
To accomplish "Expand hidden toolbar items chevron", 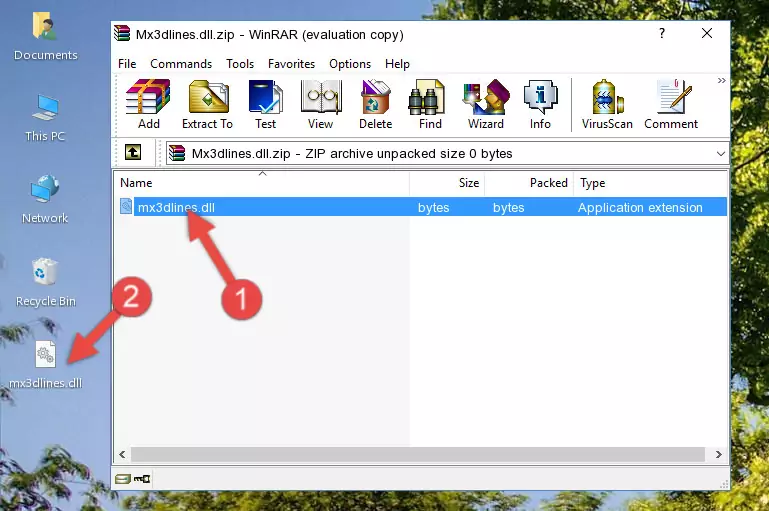I will click(721, 80).
